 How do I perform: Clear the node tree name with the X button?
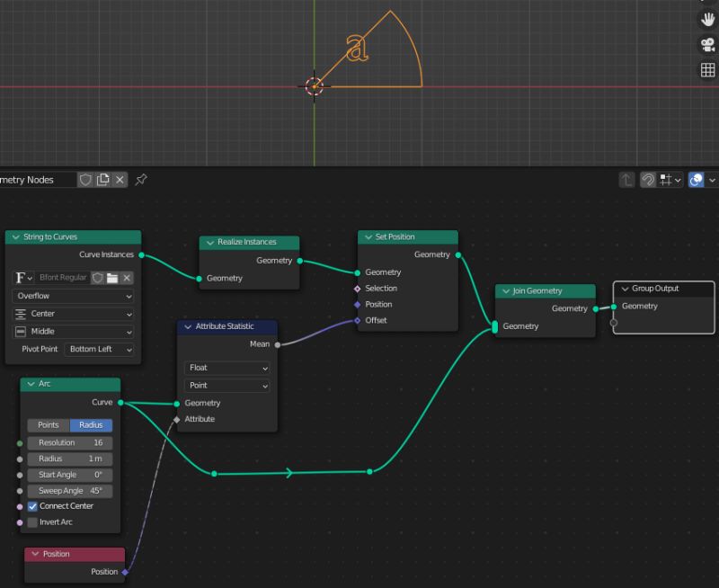[x=120, y=180]
